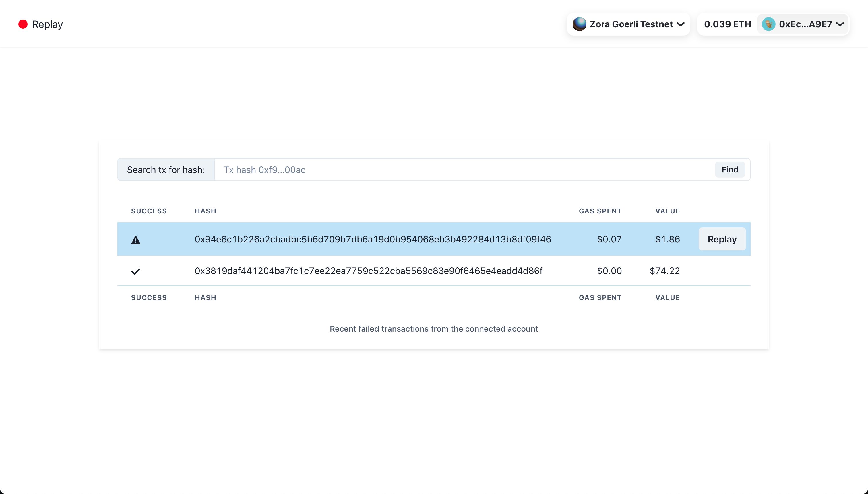Click the 'Recent failed transactions' caption
The image size is (868, 494).
tap(434, 329)
